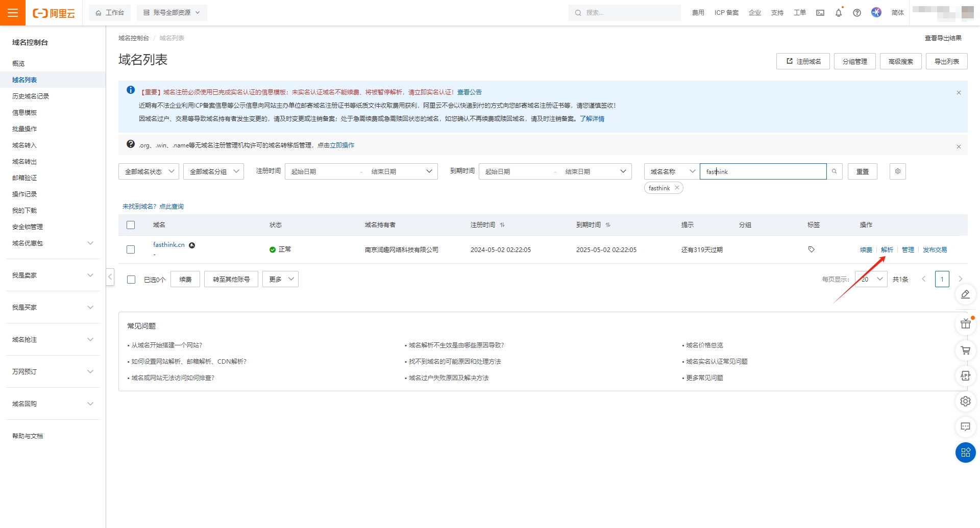Remove the fasthink filter tag

tap(677, 188)
